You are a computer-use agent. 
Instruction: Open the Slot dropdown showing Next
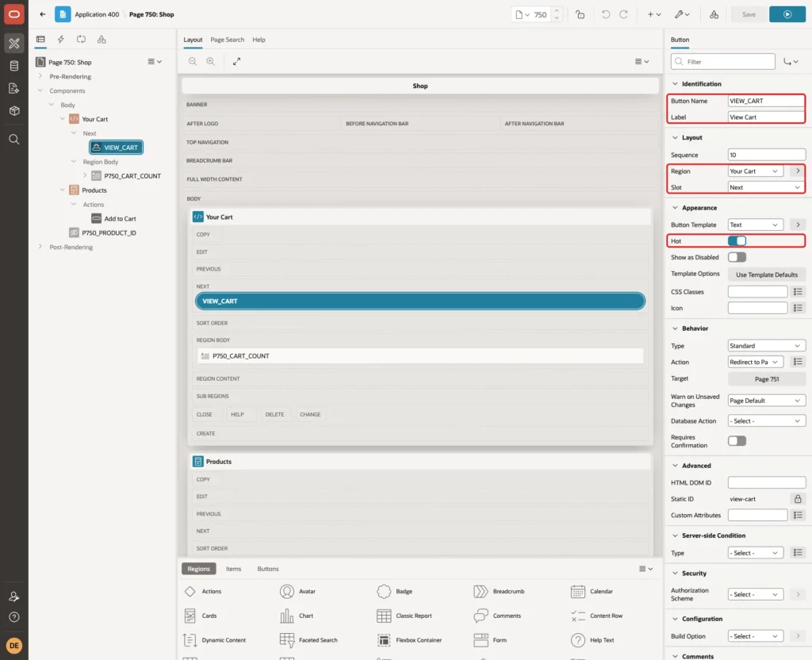click(767, 187)
